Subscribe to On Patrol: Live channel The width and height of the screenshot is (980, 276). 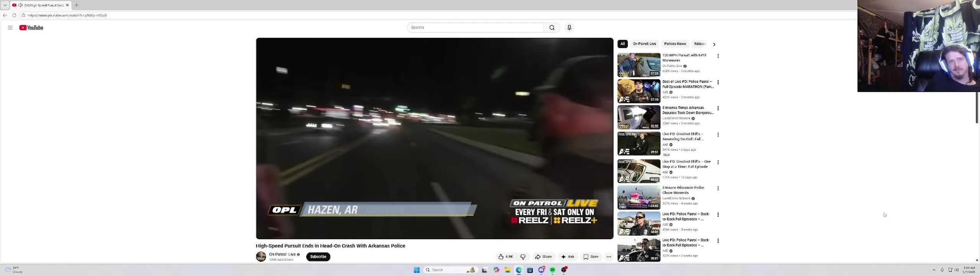(x=318, y=257)
